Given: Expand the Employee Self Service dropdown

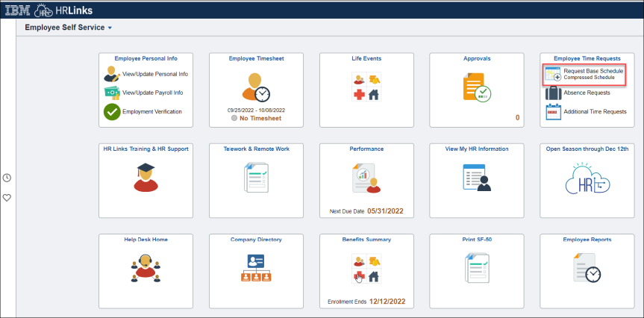Looking at the screenshot, I should point(110,28).
